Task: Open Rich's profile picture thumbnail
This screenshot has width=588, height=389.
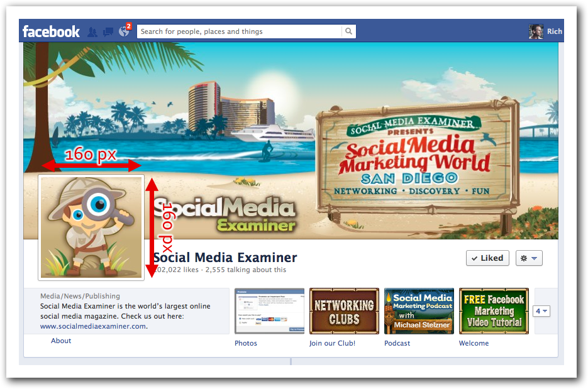Action: [536, 31]
